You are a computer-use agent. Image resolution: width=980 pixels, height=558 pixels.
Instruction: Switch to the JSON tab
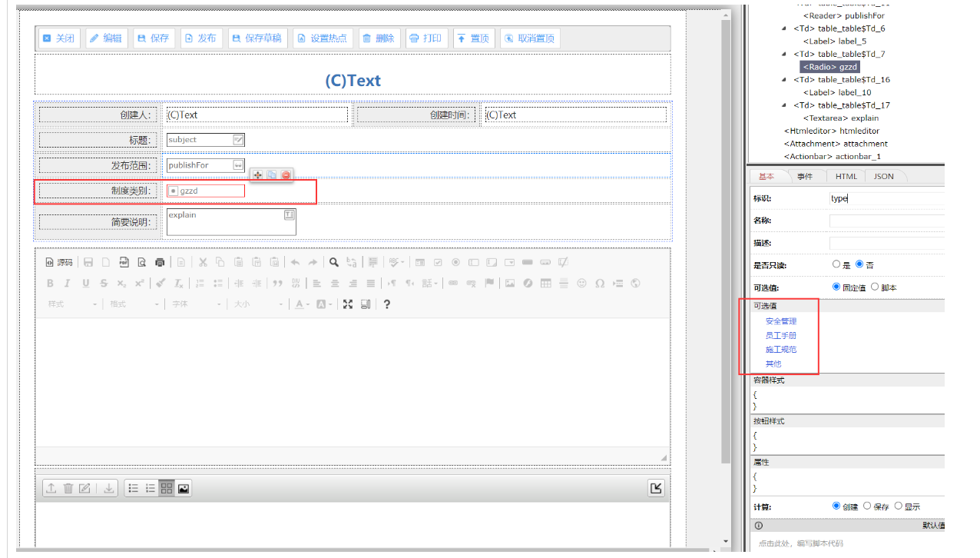[x=884, y=176]
